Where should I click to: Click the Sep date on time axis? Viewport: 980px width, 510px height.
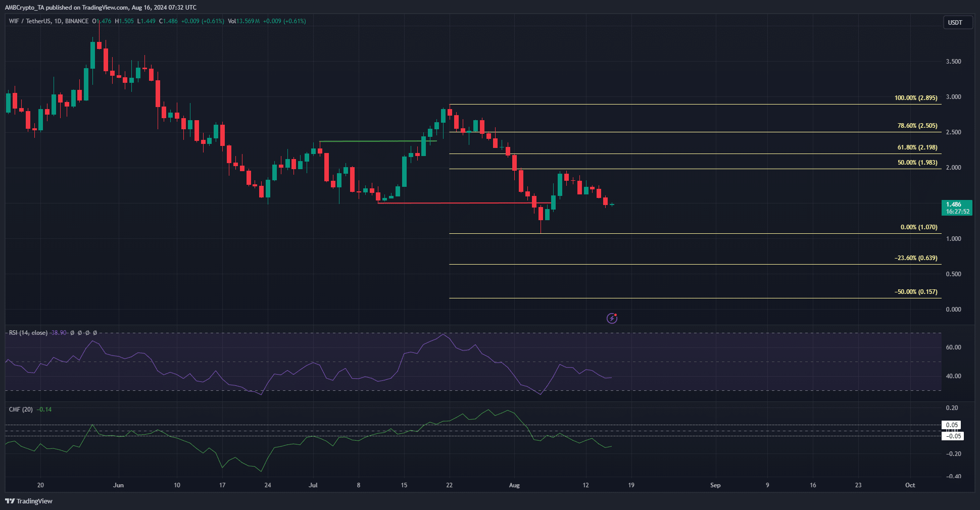tap(715, 485)
